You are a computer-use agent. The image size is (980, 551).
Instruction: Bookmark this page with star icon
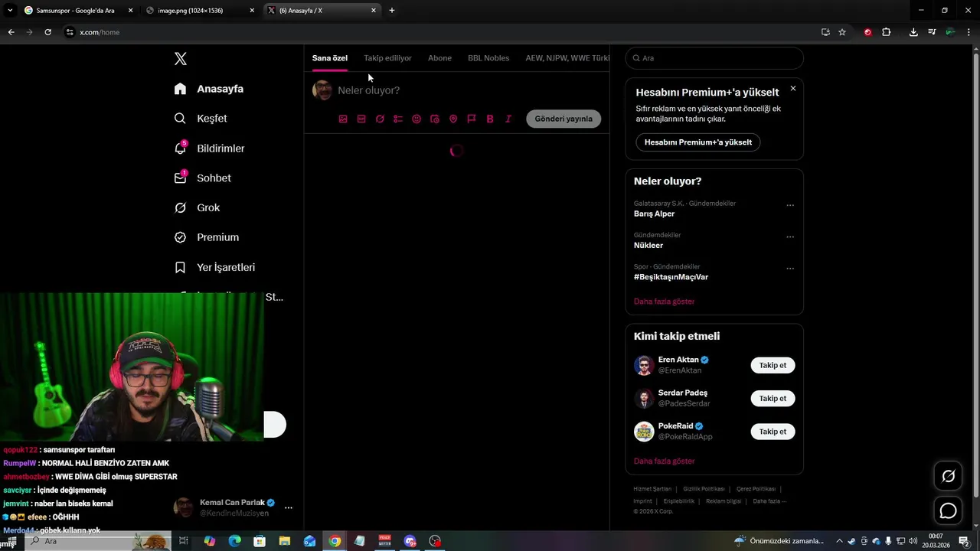pos(842,32)
